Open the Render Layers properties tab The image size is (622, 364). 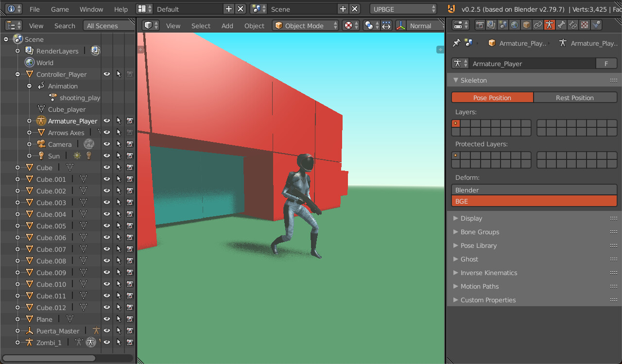(x=491, y=25)
